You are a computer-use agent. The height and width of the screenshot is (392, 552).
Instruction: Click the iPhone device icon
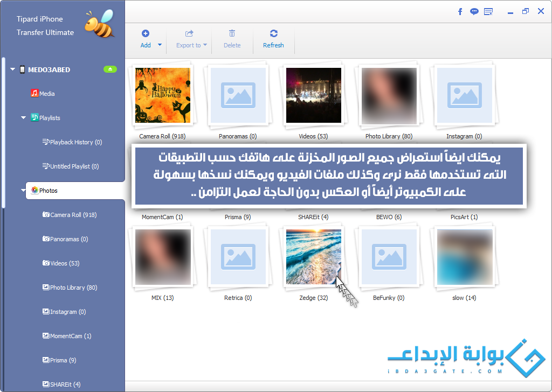point(22,69)
